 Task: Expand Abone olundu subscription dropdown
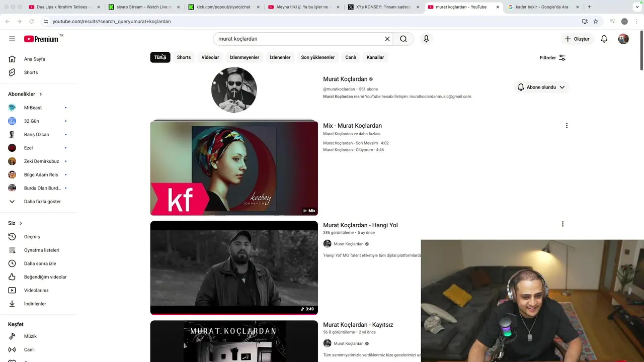541,87
